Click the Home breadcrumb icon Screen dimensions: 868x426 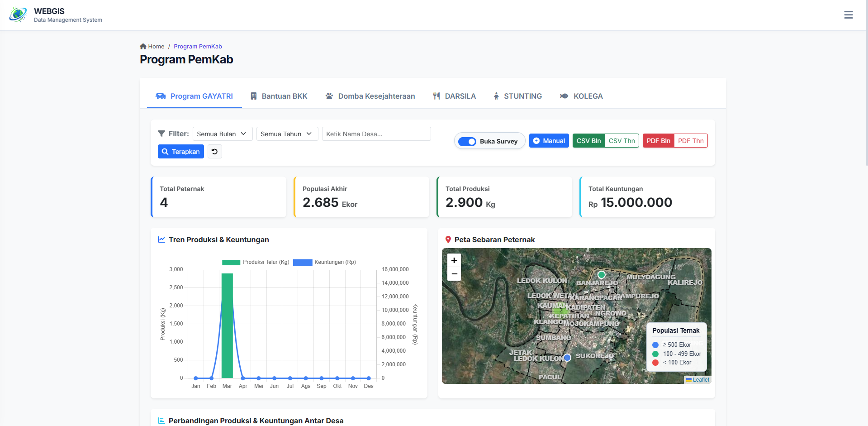143,46
